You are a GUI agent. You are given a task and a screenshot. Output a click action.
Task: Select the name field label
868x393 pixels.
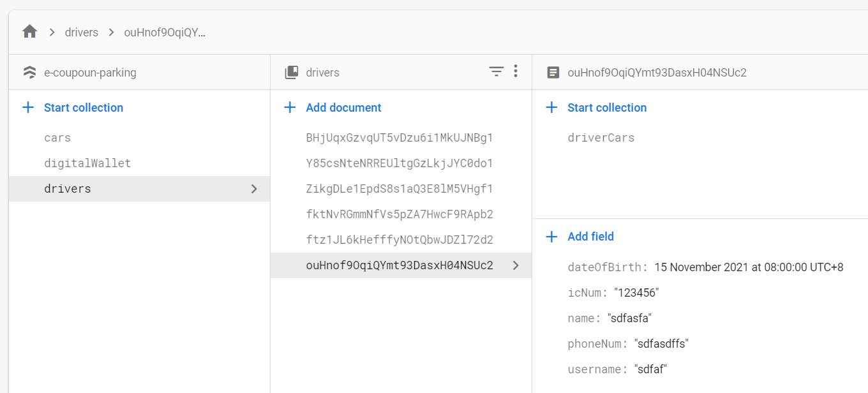pos(584,318)
